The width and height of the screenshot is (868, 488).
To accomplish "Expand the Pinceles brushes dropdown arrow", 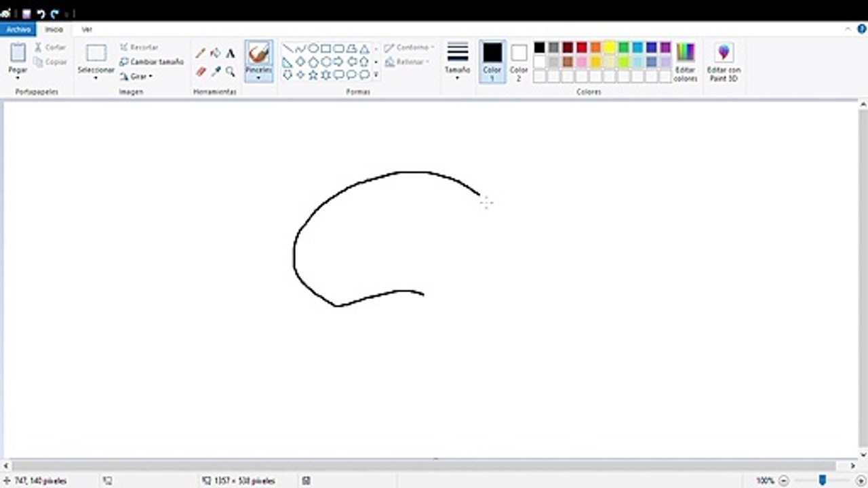I will (x=258, y=78).
